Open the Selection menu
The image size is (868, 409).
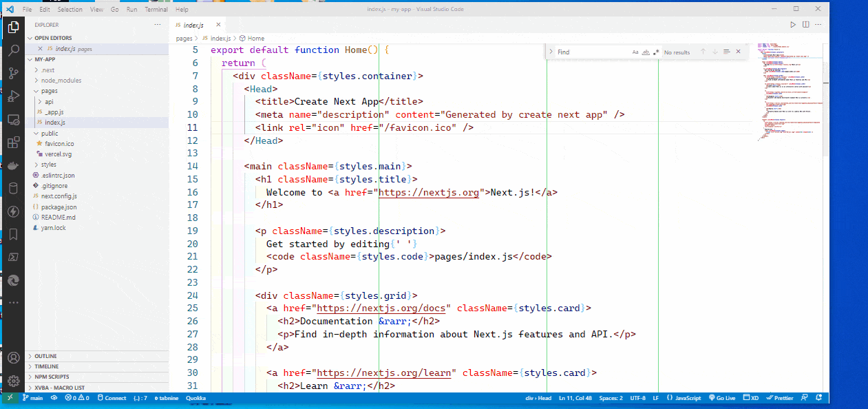70,10
